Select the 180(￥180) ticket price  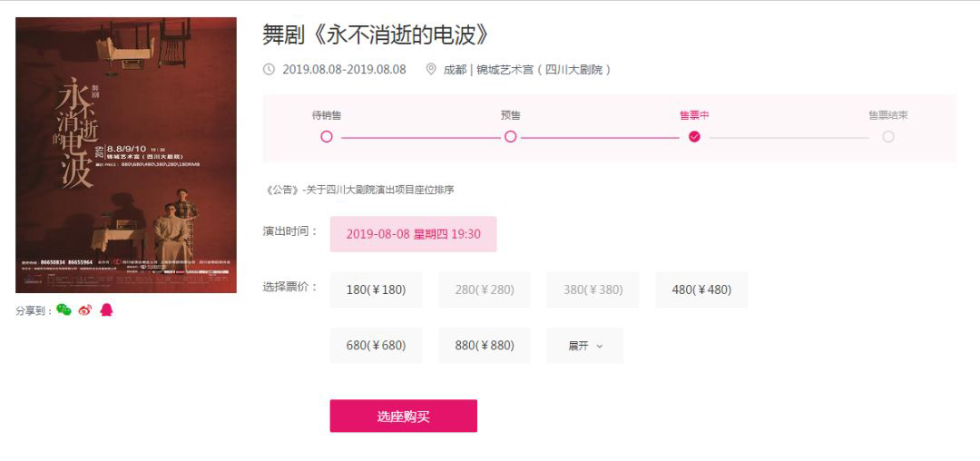376,290
